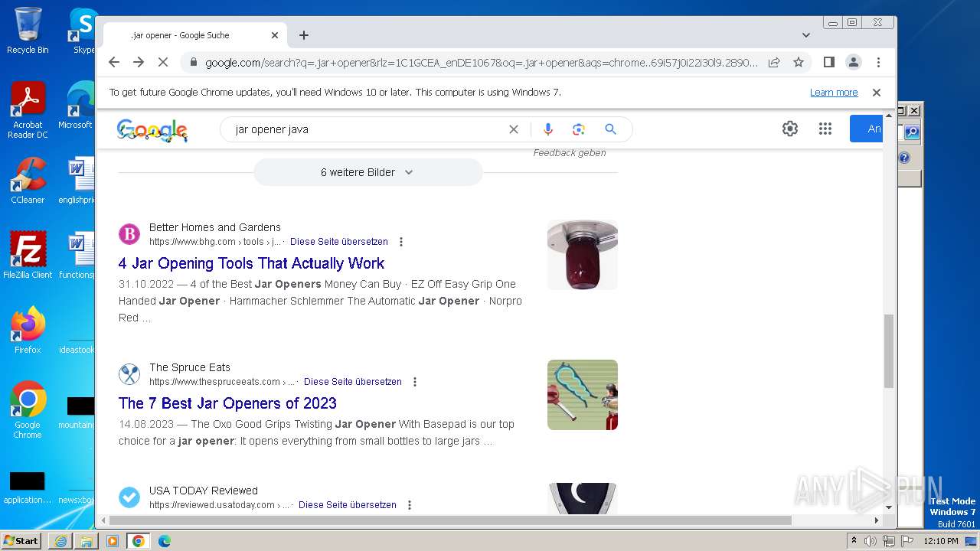Open Chrome side panel
The width and height of the screenshot is (980, 551).
[x=829, y=63]
